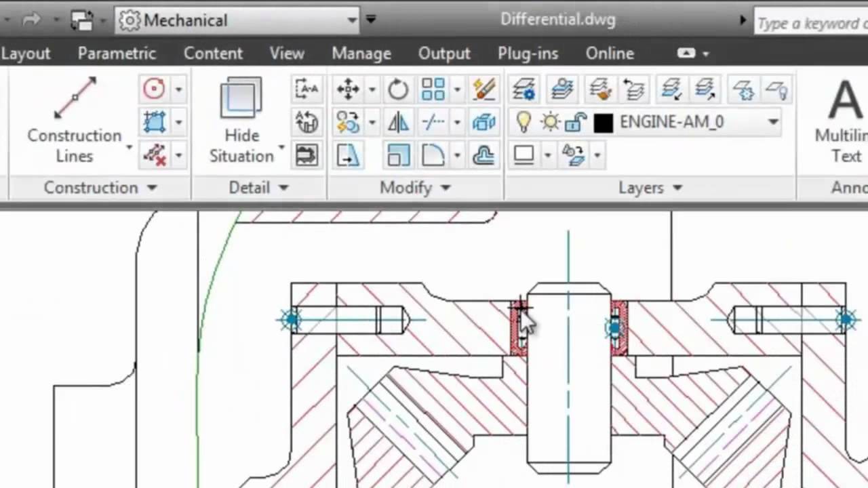868x488 pixels.
Task: Select the Stretch tool icon
Action: point(348,155)
